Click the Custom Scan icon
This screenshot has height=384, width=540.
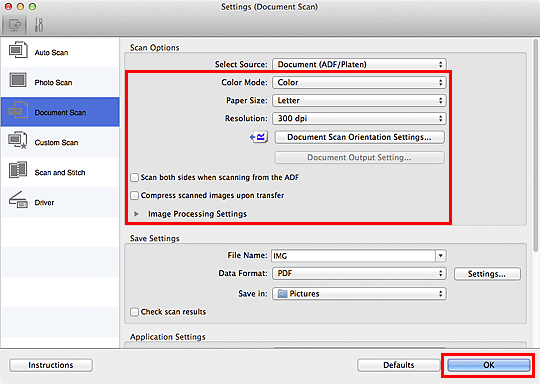coord(18,141)
